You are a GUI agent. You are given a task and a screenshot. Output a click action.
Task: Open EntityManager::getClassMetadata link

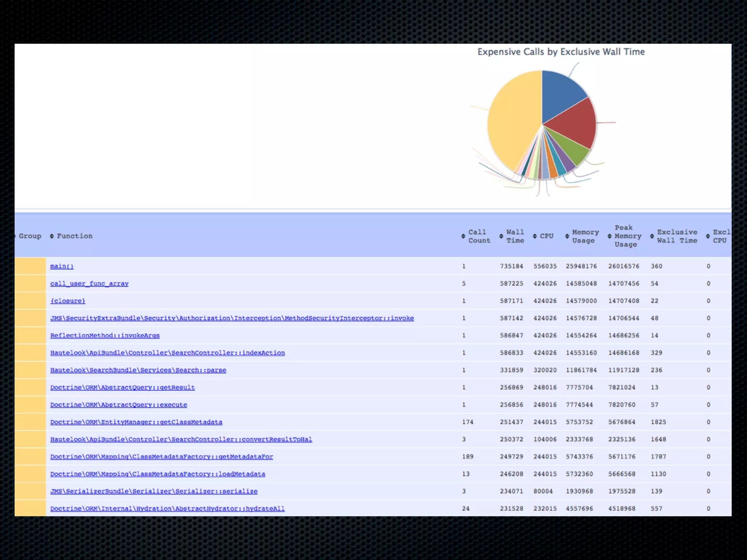pos(136,422)
